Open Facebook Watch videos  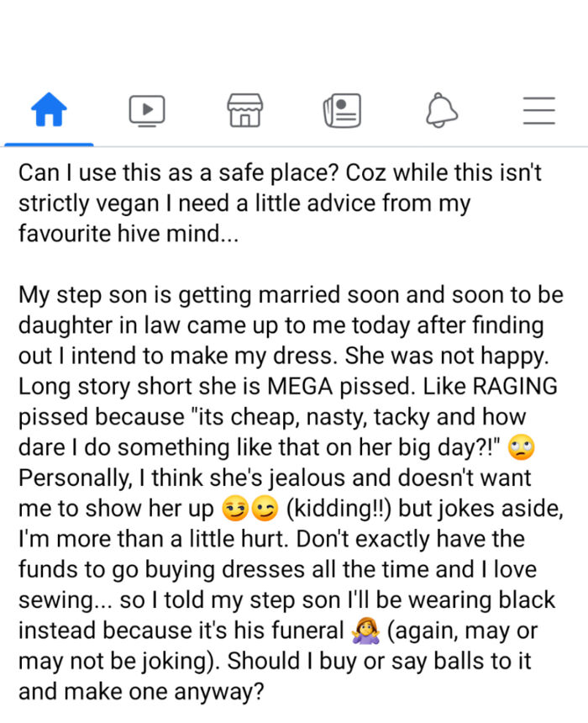(147, 109)
